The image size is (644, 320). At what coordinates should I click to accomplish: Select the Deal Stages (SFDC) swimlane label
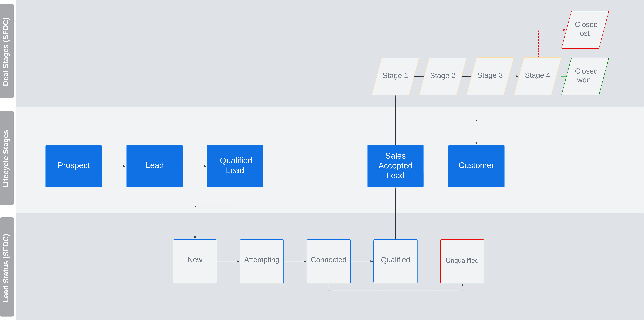click(7, 51)
